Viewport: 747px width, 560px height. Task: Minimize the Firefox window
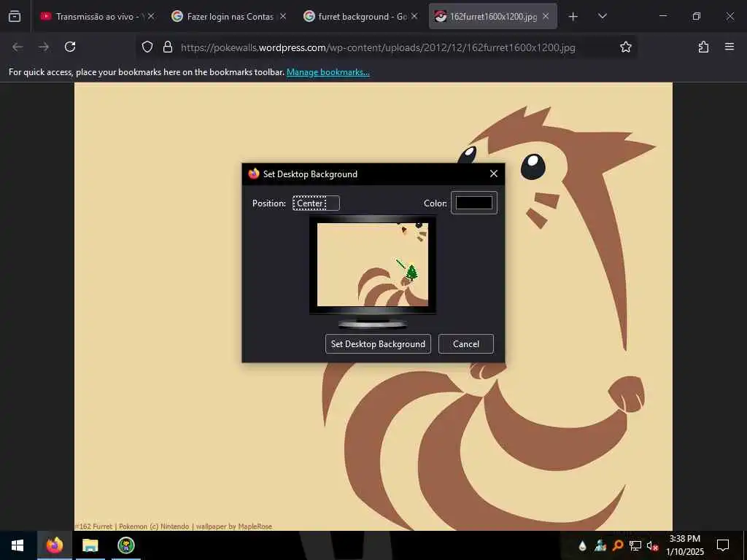[662, 16]
